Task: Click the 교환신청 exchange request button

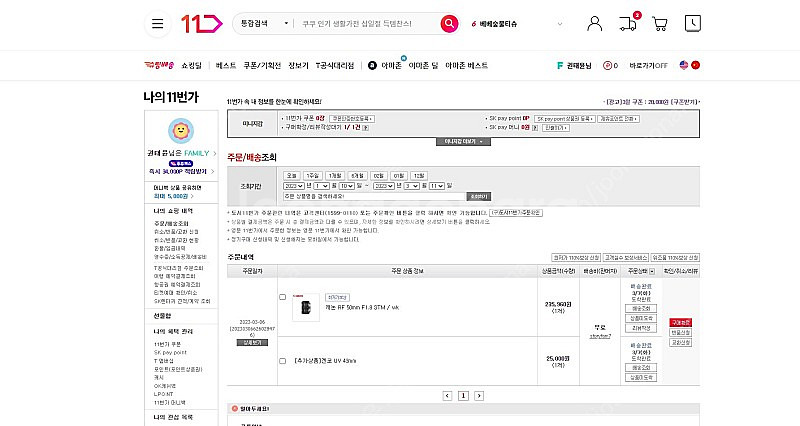Action: (681, 342)
